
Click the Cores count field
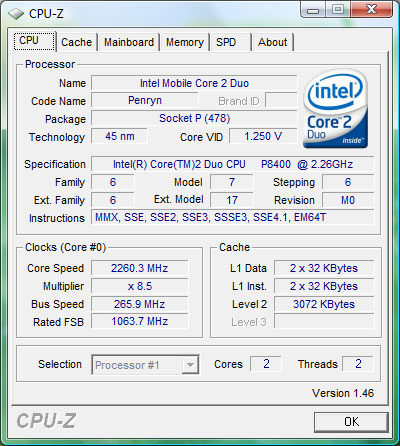(266, 364)
